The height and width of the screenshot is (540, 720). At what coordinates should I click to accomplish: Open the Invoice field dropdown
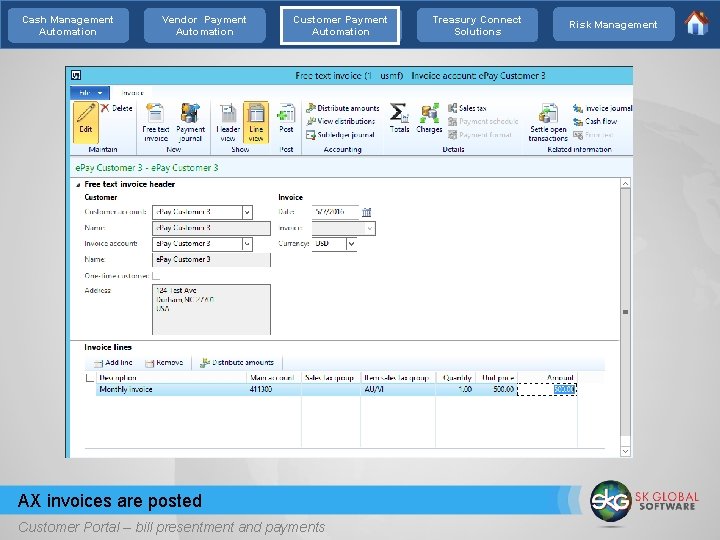370,228
